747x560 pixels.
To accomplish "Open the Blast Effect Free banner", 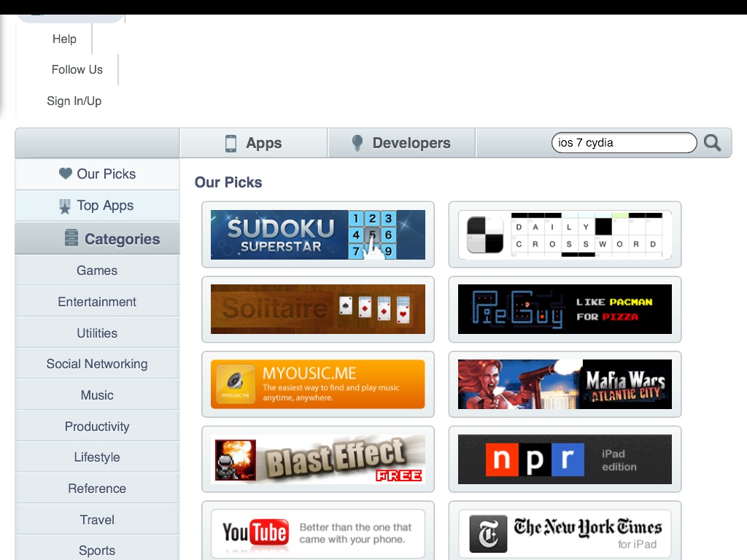I will point(318,459).
